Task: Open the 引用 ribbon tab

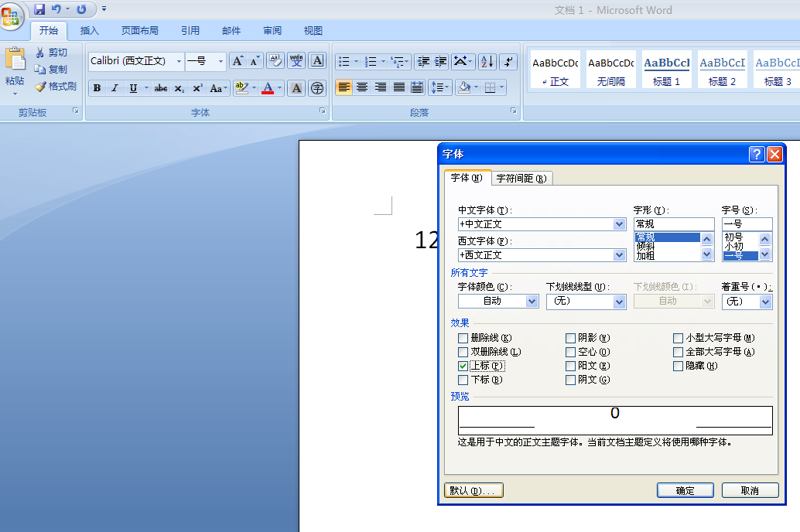Action: pyautogui.click(x=190, y=31)
